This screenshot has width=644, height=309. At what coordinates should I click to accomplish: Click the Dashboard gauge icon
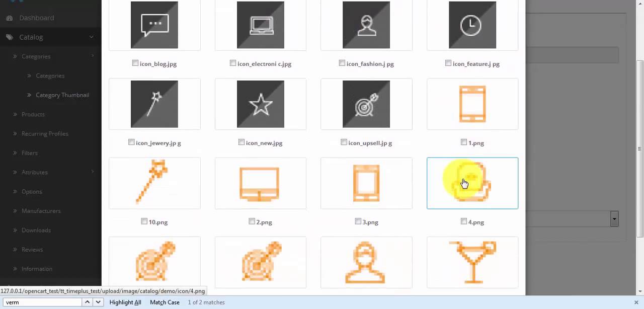tap(10, 18)
